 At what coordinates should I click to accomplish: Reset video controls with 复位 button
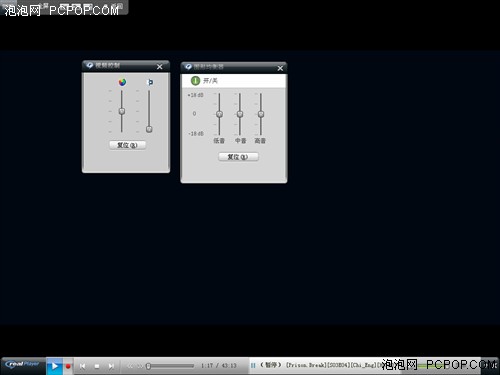[x=127, y=145]
